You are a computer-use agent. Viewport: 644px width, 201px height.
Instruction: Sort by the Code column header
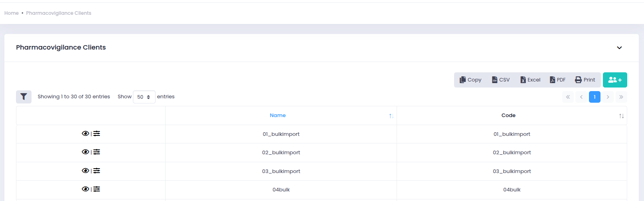pos(512,115)
